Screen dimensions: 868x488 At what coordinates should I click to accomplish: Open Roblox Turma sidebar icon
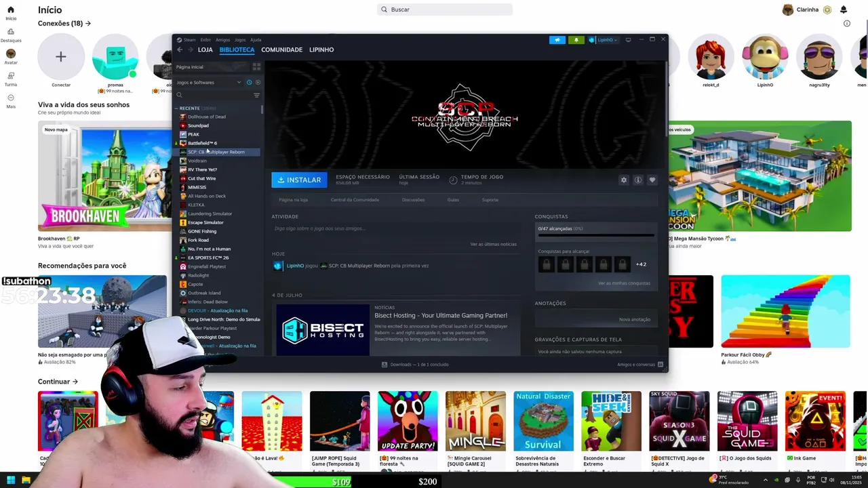(x=11, y=76)
